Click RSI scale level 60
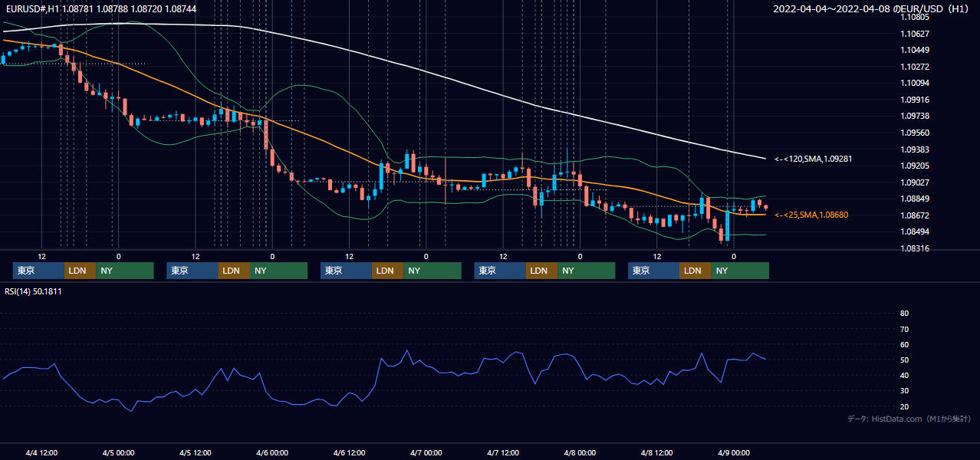This screenshot has width=980, height=460. coord(904,344)
